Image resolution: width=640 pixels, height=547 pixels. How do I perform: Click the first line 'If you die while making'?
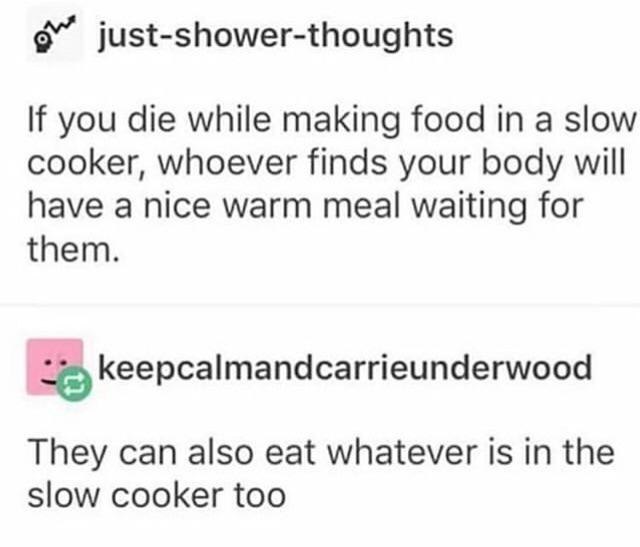click(332, 120)
